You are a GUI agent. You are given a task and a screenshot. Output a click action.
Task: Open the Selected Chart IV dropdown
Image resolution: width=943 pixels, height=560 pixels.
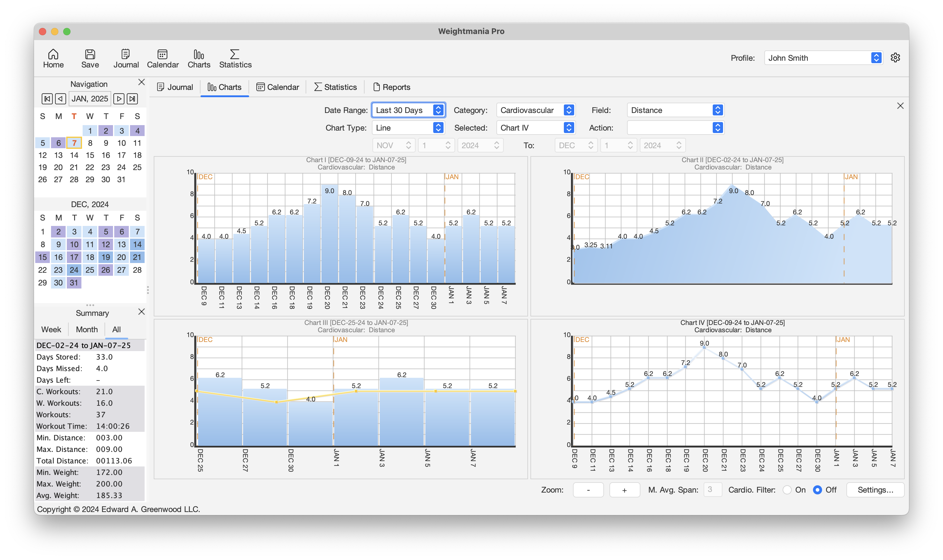point(536,128)
